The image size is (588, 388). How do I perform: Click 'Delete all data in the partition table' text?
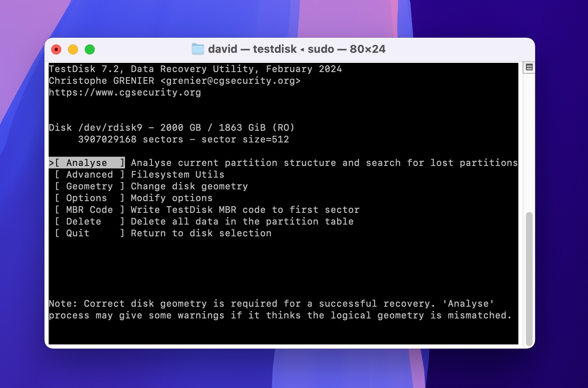pos(242,221)
